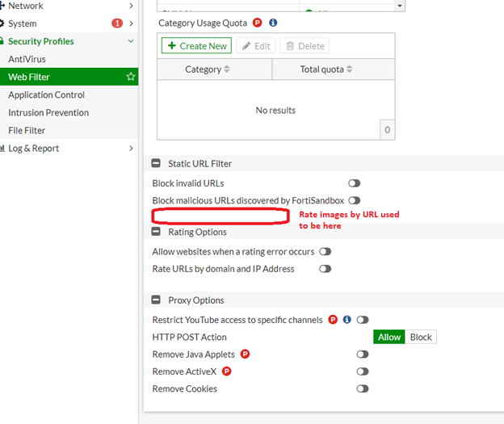The height and width of the screenshot is (424, 504).
Task: Click info icon beside Restrict YouTube access
Action: coord(346,320)
